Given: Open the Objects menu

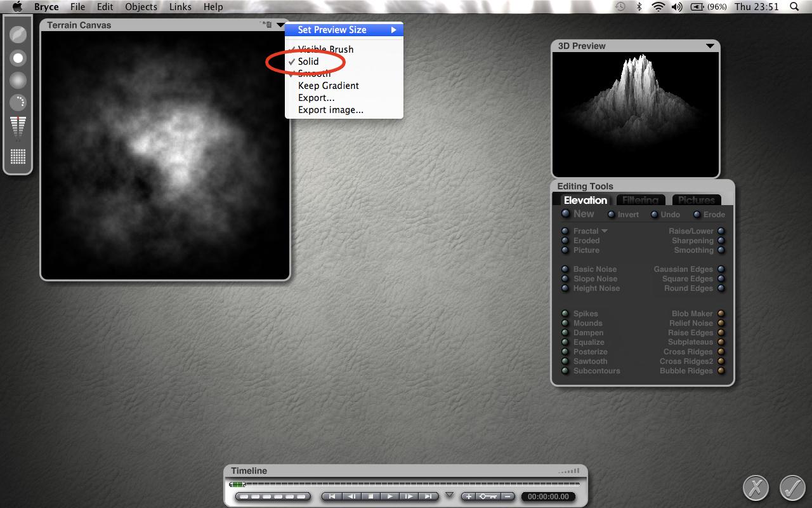Looking at the screenshot, I should 141,7.
